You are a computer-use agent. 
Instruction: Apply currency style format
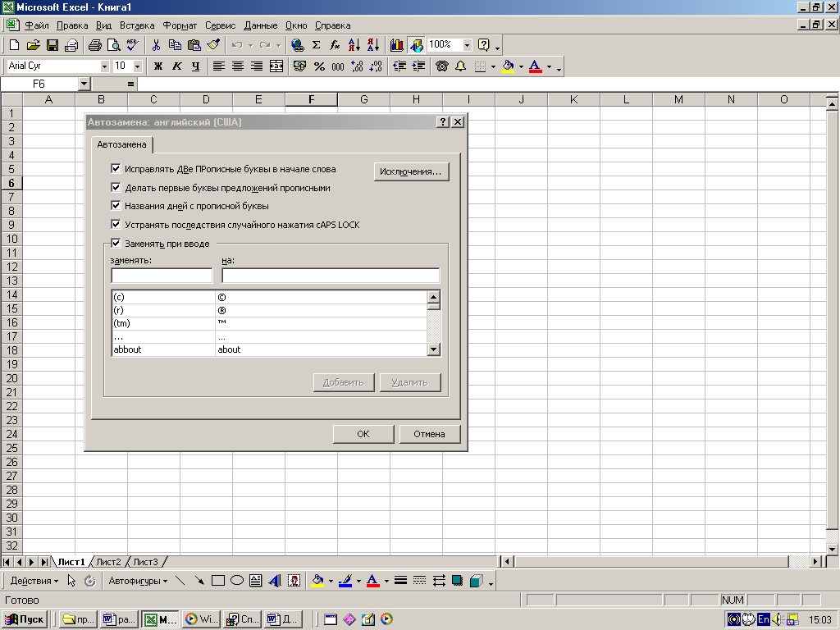300,66
